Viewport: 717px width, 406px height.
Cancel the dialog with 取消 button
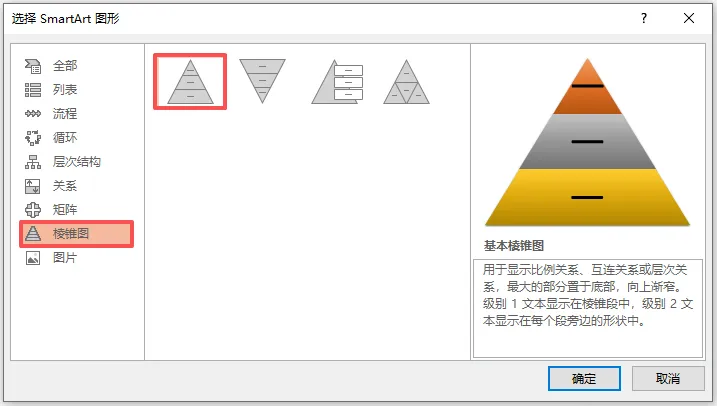tap(668, 379)
